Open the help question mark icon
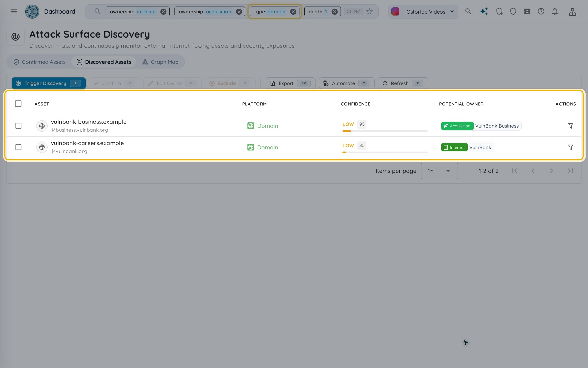Screen dimensions: 588x368 [541, 11]
